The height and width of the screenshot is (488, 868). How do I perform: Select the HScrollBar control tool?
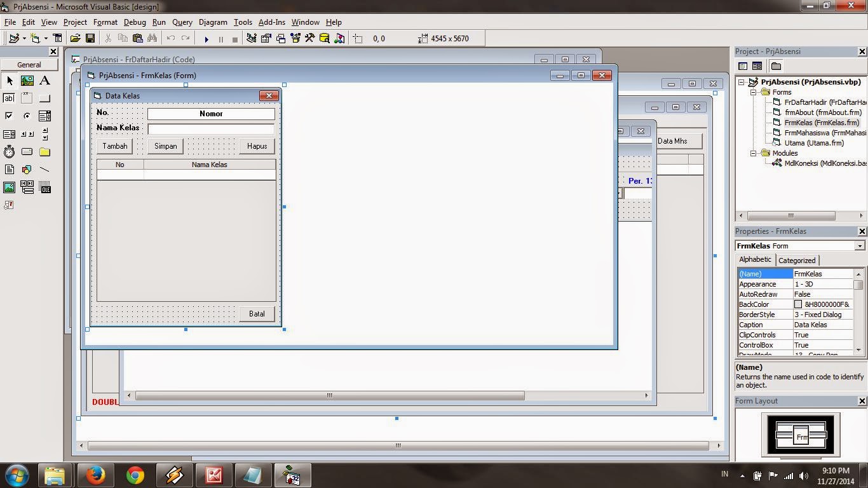point(27,134)
